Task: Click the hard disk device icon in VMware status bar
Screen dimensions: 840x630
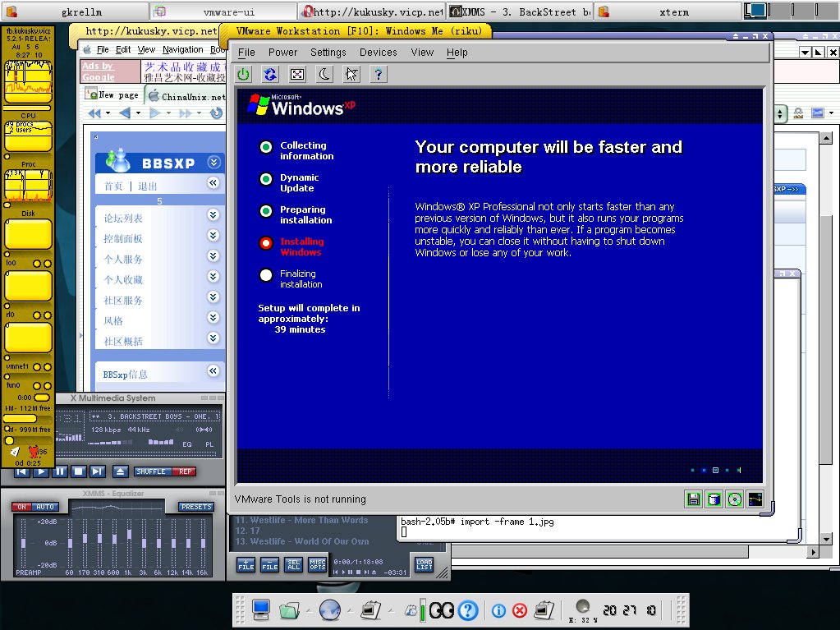Action: (x=714, y=499)
